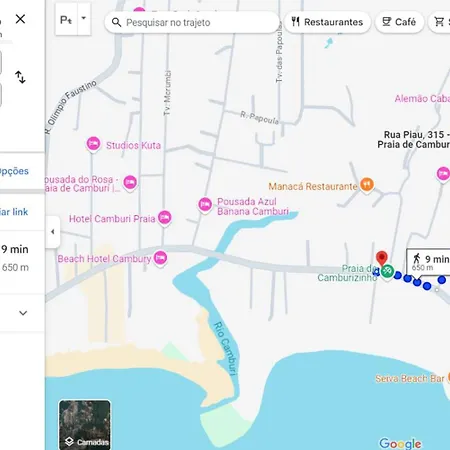Filter by Café chip
This screenshot has height=450, width=450.
tap(399, 22)
